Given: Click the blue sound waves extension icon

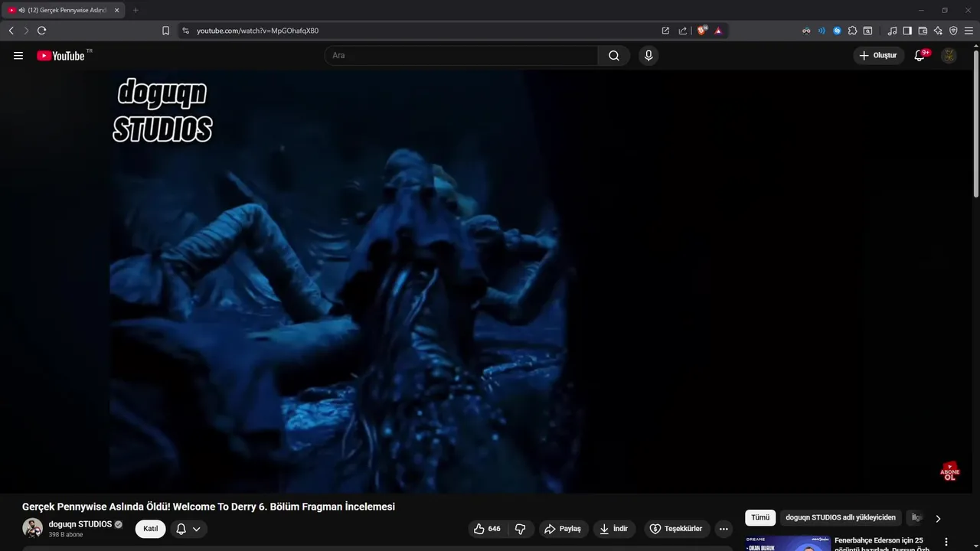Looking at the screenshot, I should coord(822,31).
